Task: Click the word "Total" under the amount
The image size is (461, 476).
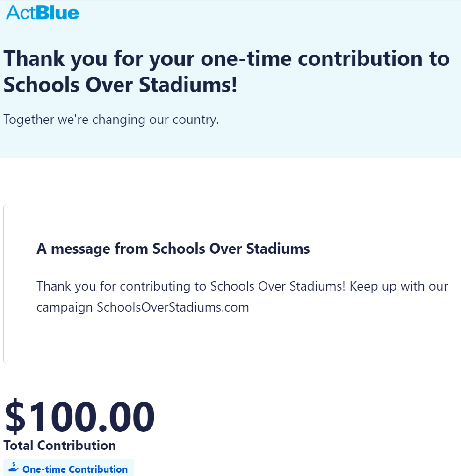Action: [19, 446]
